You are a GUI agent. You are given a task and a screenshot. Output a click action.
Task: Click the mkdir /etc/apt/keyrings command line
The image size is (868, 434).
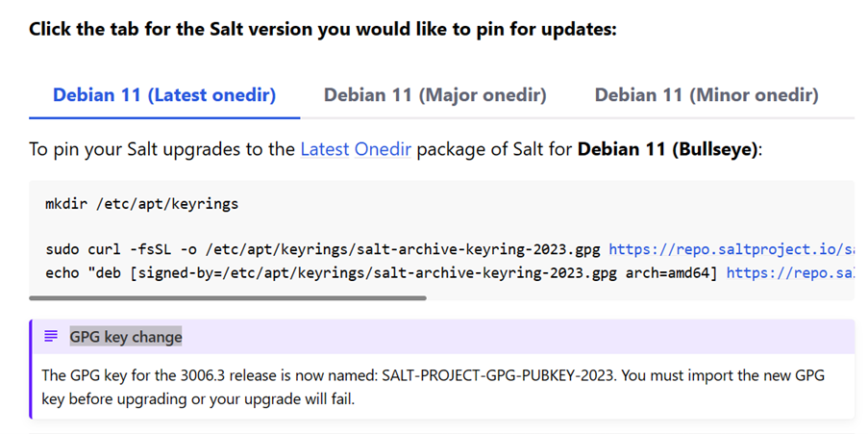(141, 204)
